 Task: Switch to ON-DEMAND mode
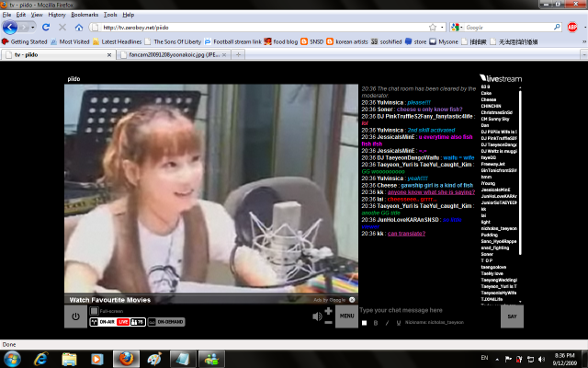pyautogui.click(x=166, y=322)
